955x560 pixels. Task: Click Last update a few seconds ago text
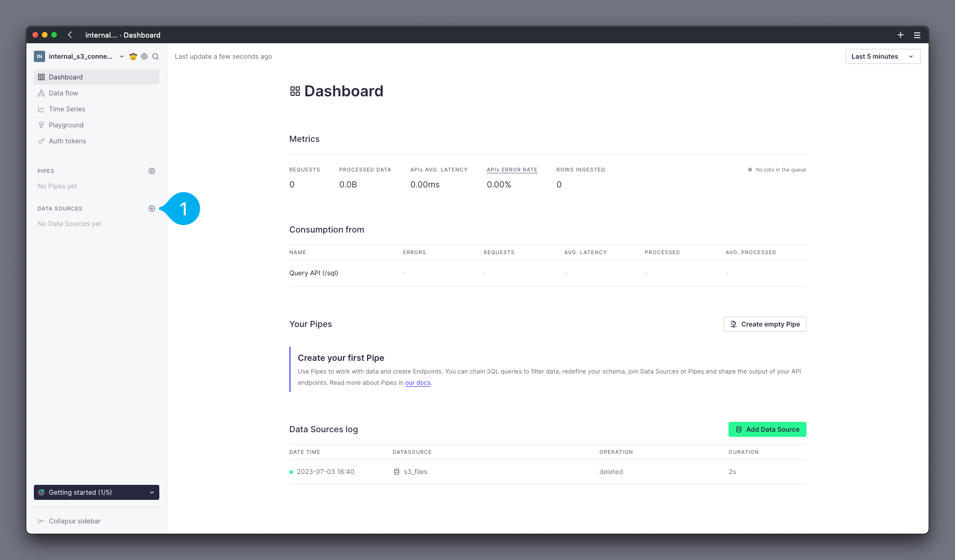point(223,56)
